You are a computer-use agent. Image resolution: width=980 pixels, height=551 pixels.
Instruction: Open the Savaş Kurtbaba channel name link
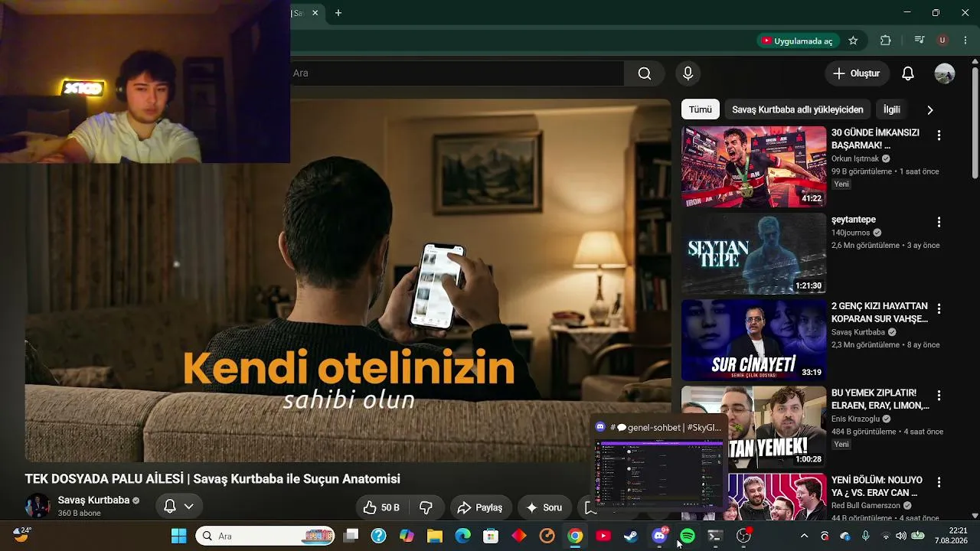93,500
